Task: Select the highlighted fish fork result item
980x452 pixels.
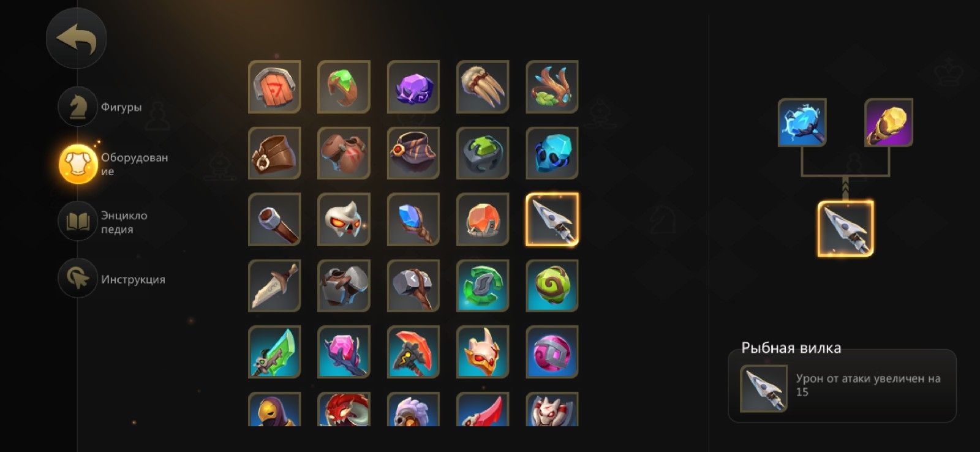Action: [846, 228]
